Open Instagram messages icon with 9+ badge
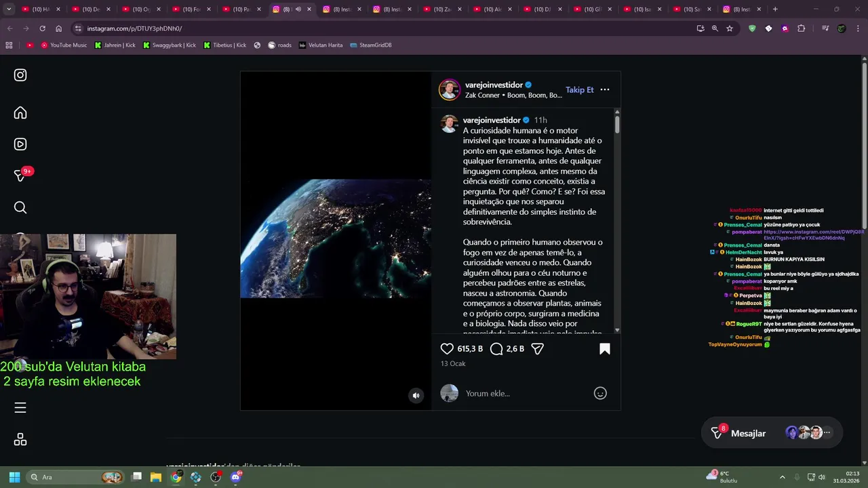The image size is (868, 488). point(21,176)
